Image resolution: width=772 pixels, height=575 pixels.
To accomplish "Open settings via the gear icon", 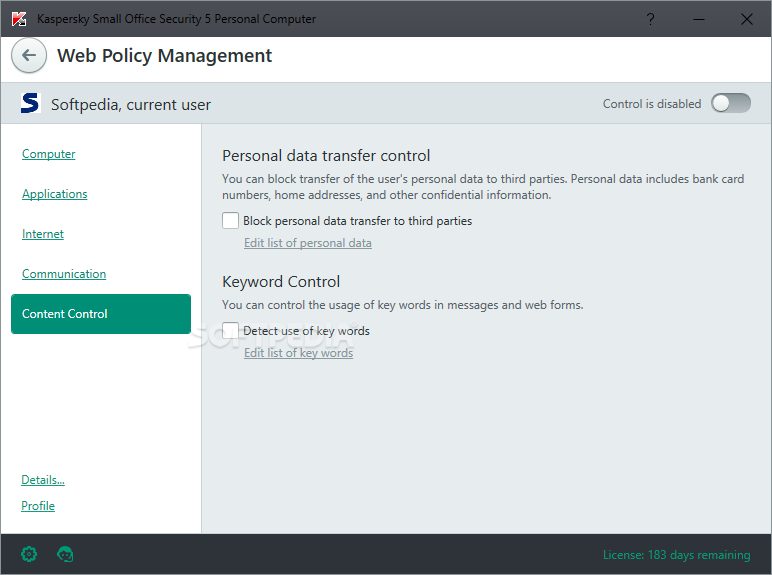I will (x=29, y=554).
